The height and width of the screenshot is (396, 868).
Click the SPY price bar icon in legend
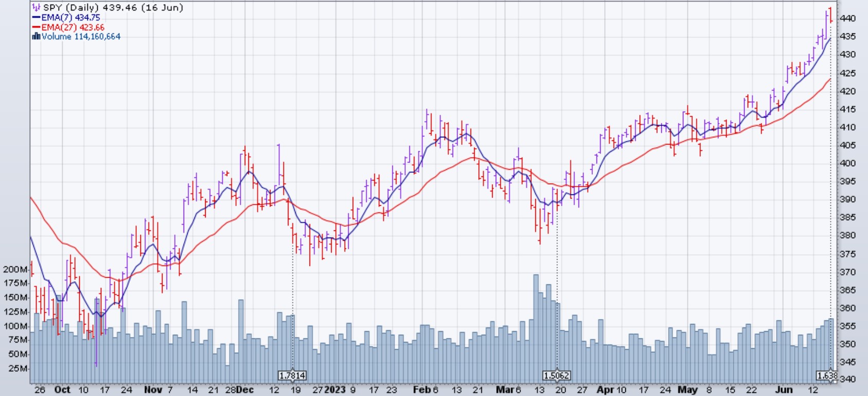tap(36, 8)
